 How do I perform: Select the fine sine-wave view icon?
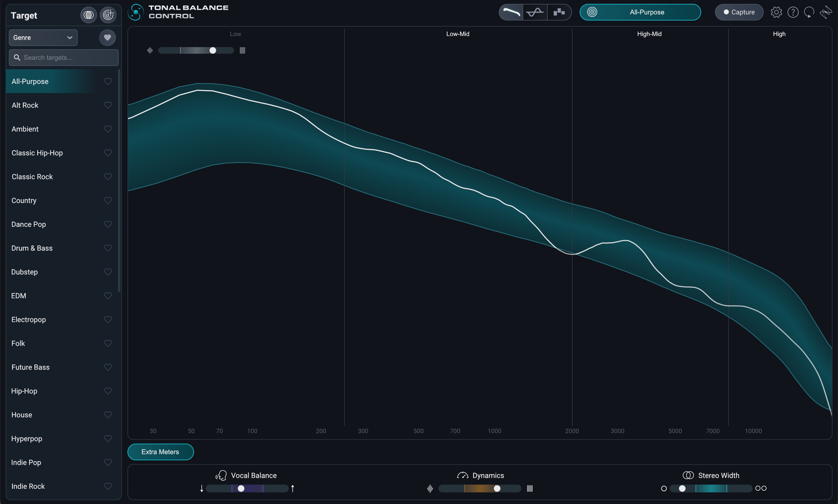coord(535,12)
